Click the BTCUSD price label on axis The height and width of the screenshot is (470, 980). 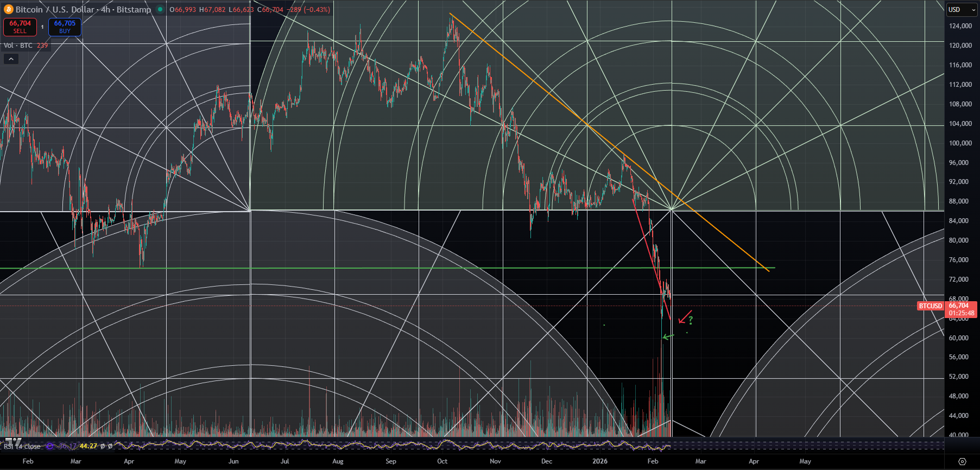(x=931, y=306)
